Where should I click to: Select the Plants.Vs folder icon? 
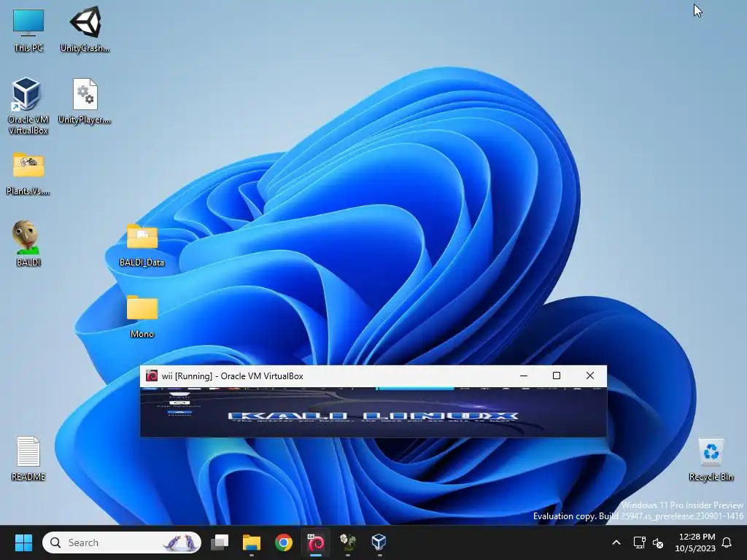click(x=28, y=174)
